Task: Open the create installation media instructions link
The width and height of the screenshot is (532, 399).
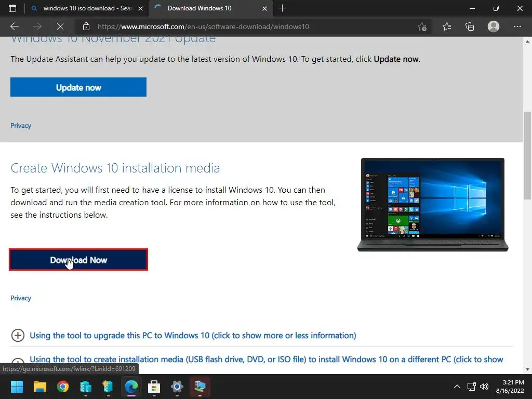Action: (267, 360)
